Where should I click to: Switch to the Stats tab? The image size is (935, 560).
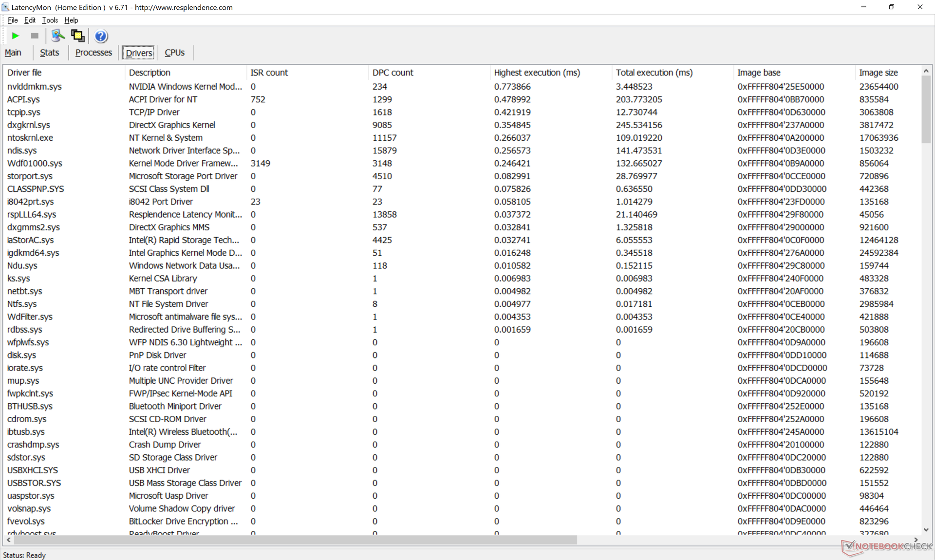pos(49,53)
